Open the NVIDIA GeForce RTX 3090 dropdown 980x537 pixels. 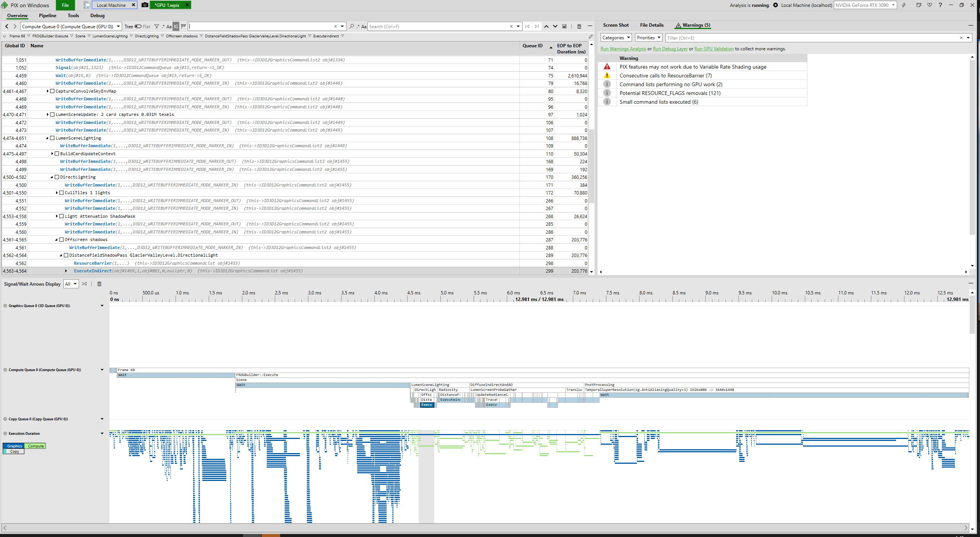[866, 5]
